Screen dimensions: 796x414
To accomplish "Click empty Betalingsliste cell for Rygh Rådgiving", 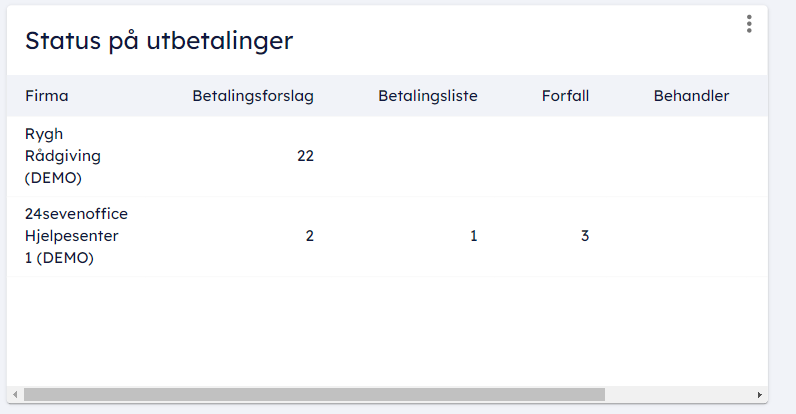I will pyautogui.click(x=428, y=156).
